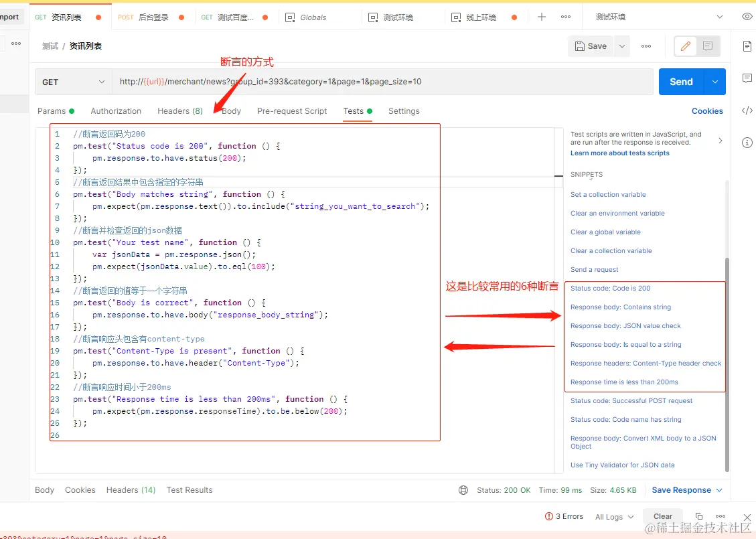Screen dimensions: 756x539
Task: Open Headers (8) request tab
Action: tap(180, 111)
